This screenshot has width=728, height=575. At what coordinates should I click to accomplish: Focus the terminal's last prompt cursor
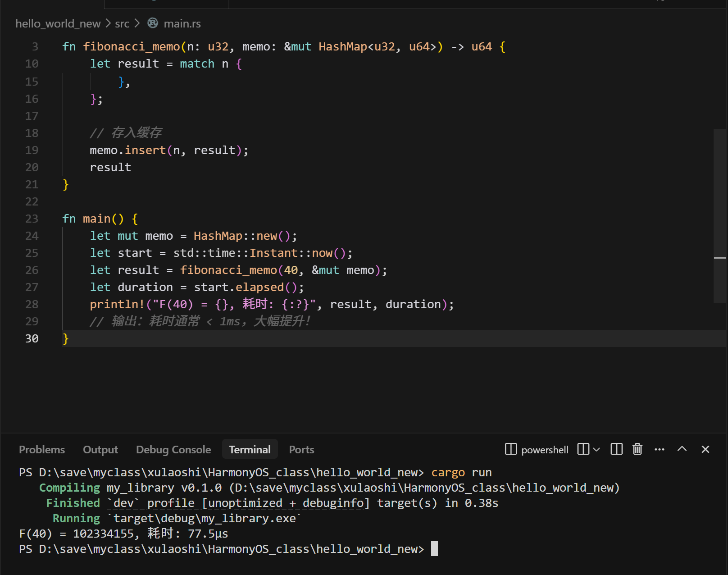(434, 549)
